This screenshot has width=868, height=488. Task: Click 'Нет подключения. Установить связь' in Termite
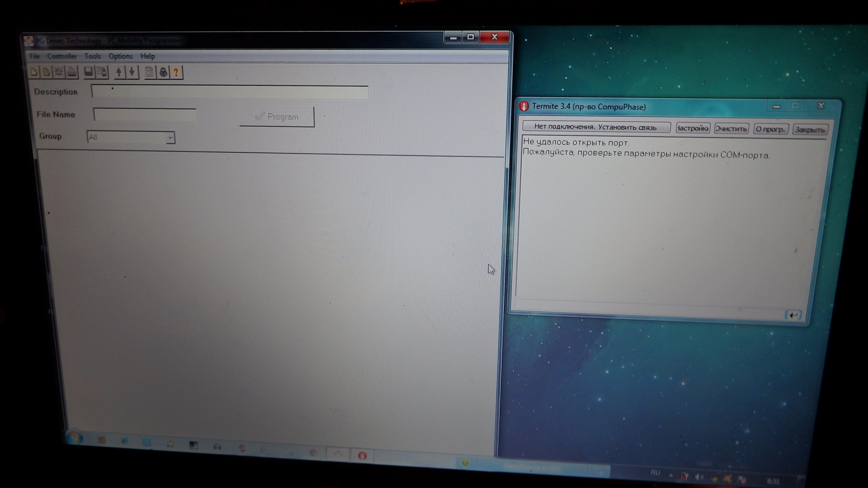point(596,127)
